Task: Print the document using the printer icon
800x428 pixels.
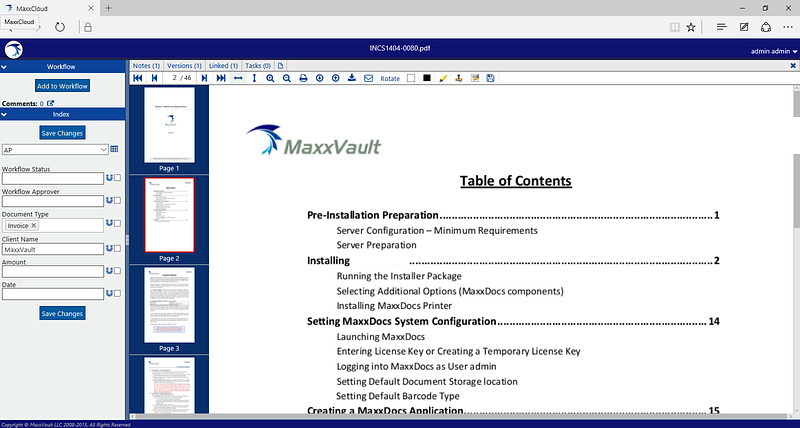Action: pos(303,78)
